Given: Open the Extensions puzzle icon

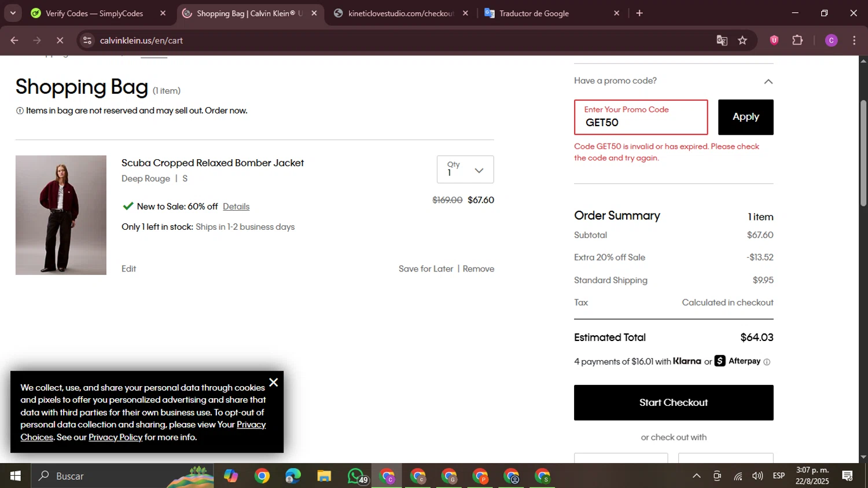Looking at the screenshot, I should pyautogui.click(x=797, y=40).
